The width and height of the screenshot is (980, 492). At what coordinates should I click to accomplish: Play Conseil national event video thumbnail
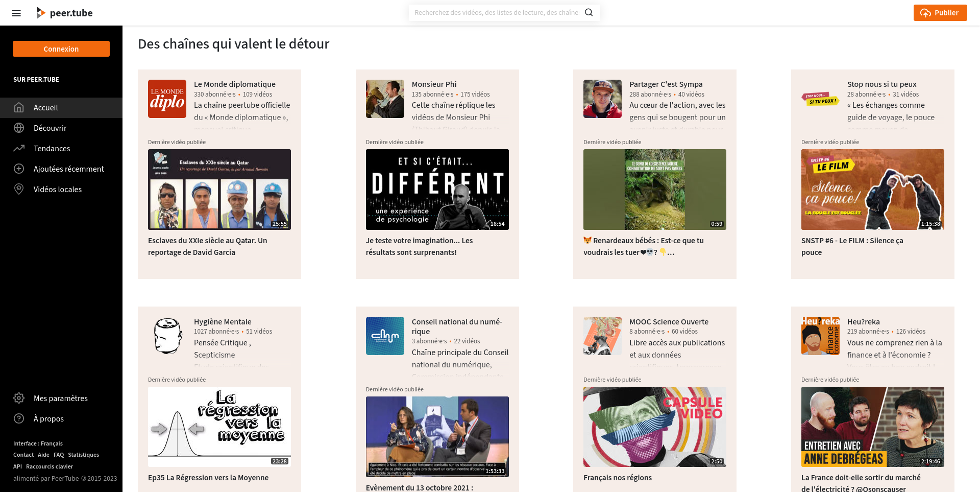[437, 437]
